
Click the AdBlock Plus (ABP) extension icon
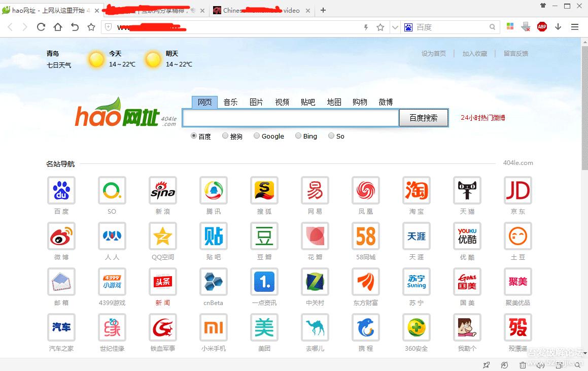(542, 26)
